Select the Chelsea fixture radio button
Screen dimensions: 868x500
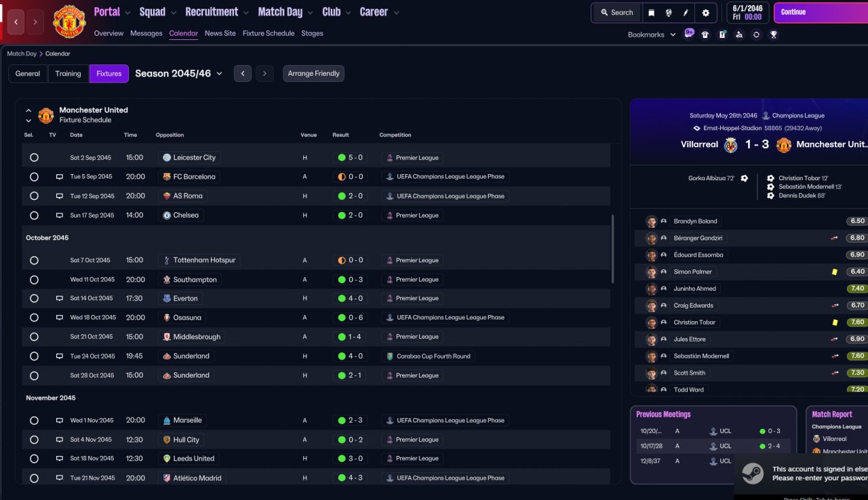coord(34,215)
